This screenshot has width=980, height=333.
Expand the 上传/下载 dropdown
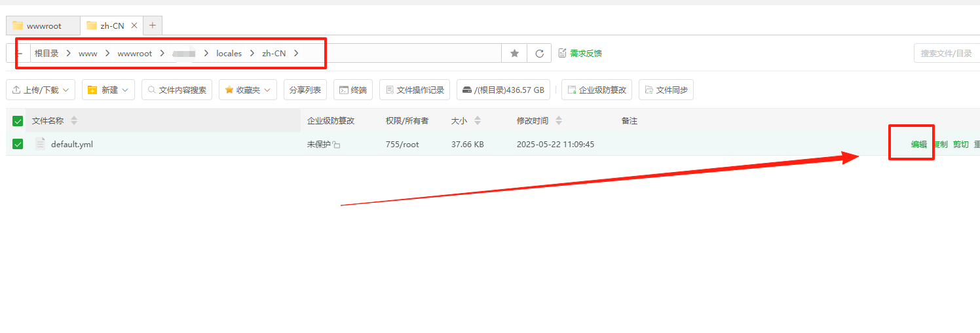pyautogui.click(x=41, y=90)
